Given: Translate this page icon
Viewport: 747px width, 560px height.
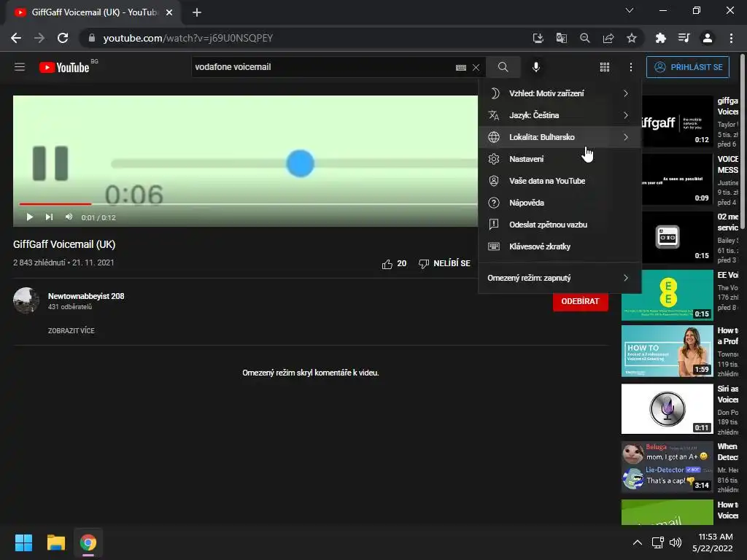Looking at the screenshot, I should coord(561,38).
